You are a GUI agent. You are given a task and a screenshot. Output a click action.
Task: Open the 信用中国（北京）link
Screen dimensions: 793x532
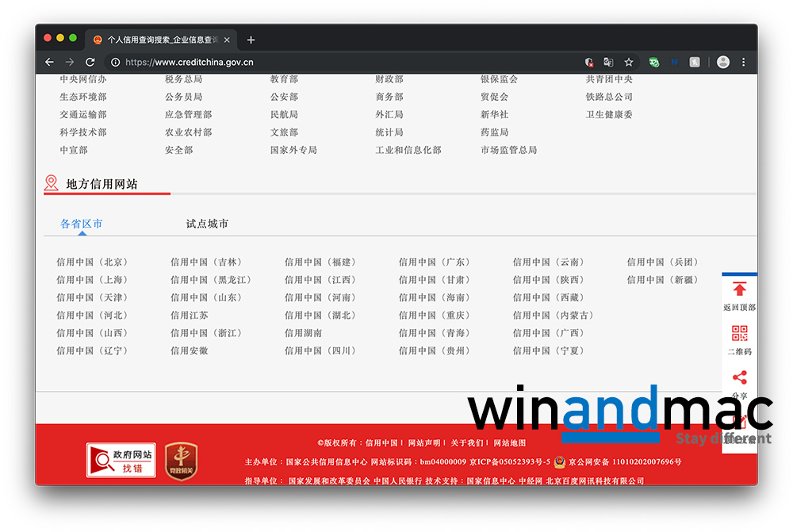tap(92, 262)
